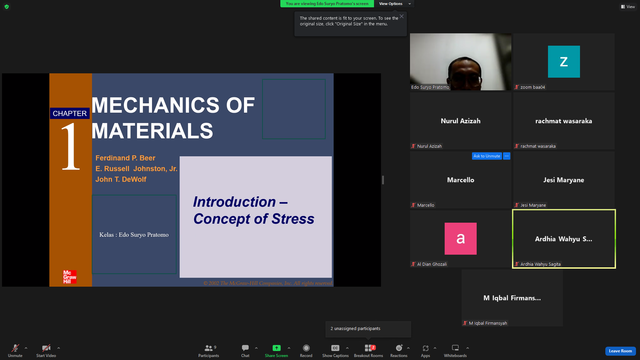This screenshot has width=640, height=360.
Task: Open the View layout button
Action: (x=628, y=7)
